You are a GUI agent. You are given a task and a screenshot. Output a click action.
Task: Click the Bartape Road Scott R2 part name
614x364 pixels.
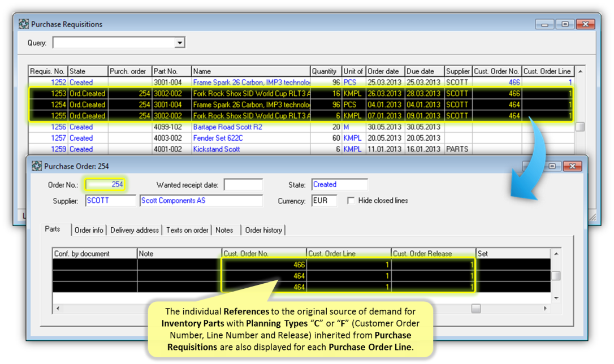(x=227, y=127)
